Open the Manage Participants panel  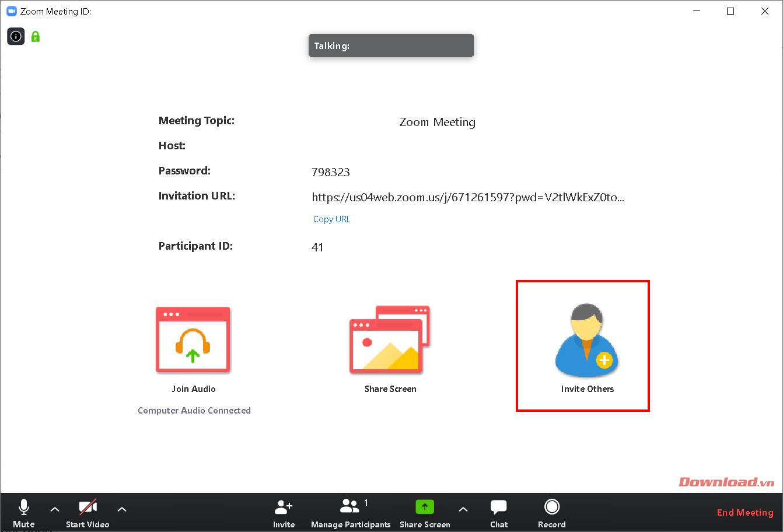[x=351, y=513]
